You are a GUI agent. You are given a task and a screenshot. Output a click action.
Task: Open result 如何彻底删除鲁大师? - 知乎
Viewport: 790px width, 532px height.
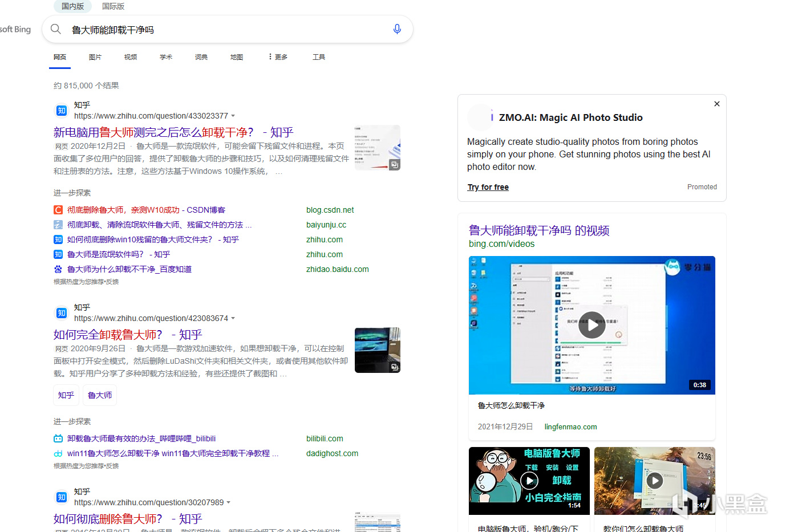[128, 519]
